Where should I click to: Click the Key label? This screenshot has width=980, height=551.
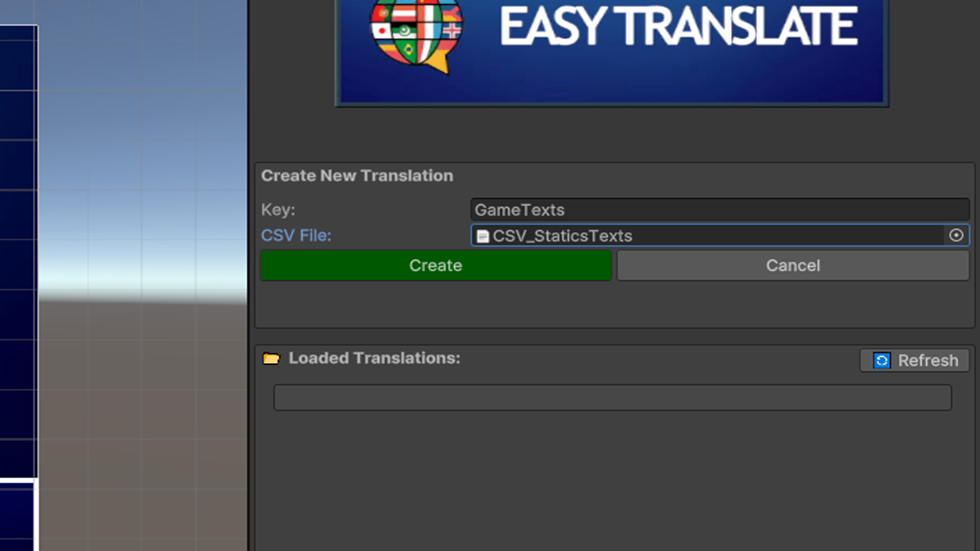(278, 210)
